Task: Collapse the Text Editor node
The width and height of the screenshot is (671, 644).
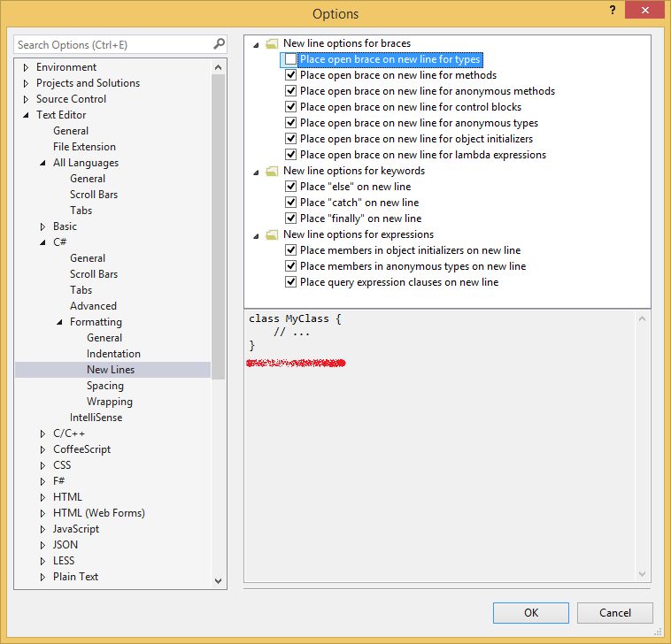Action: (x=26, y=115)
